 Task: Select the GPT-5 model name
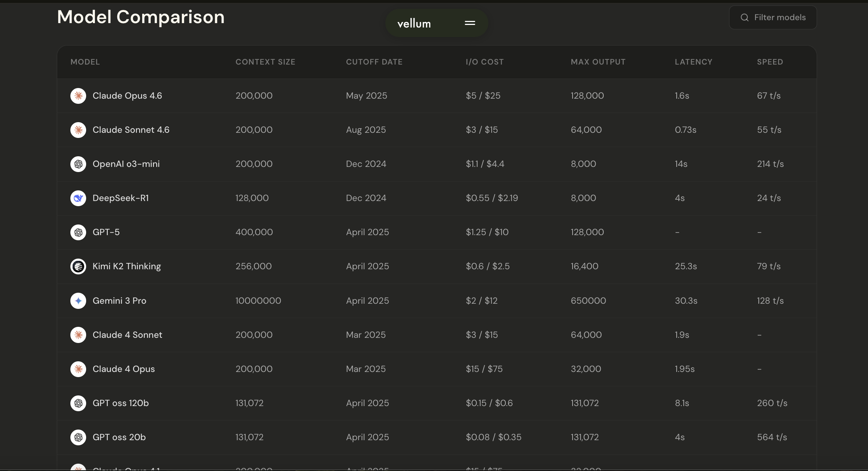click(106, 232)
